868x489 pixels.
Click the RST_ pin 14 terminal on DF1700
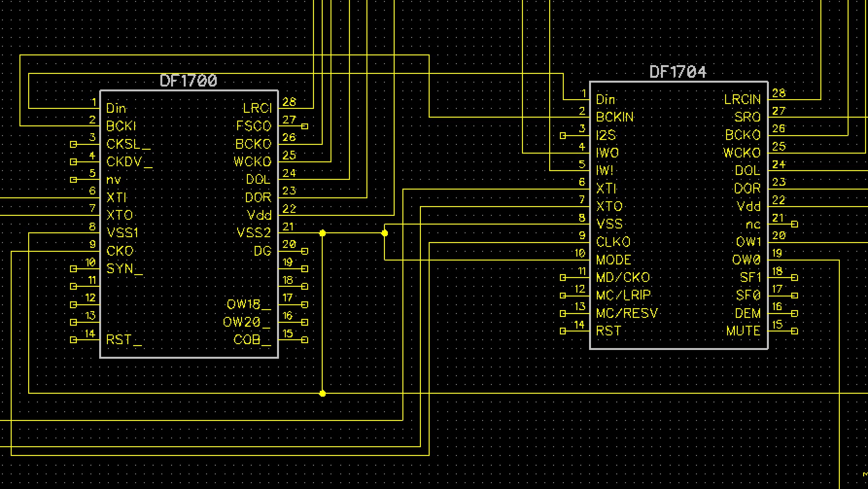73,340
